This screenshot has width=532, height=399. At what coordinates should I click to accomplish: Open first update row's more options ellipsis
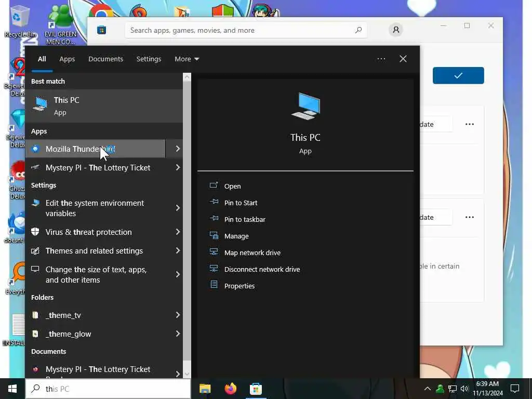tap(470, 124)
